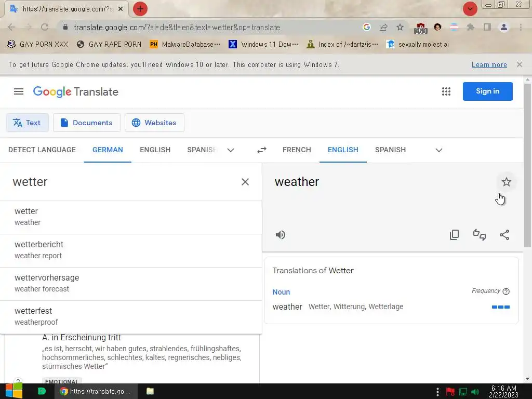This screenshot has height=399, width=532.
Task: Click the taskbar clock showing 6:16 AM
Action: pos(503,392)
